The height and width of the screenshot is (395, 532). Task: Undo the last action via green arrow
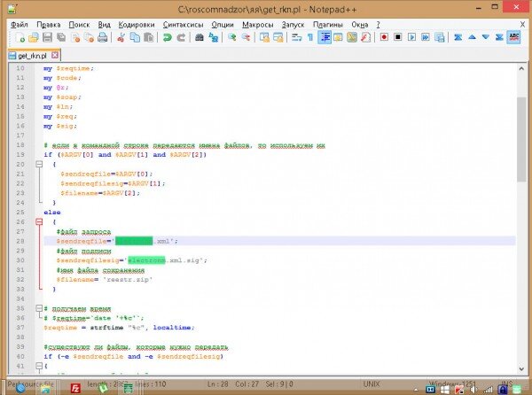[167, 37]
